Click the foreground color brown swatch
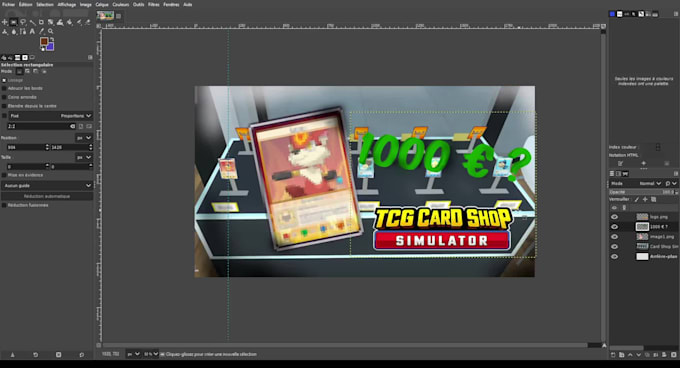 [43, 41]
